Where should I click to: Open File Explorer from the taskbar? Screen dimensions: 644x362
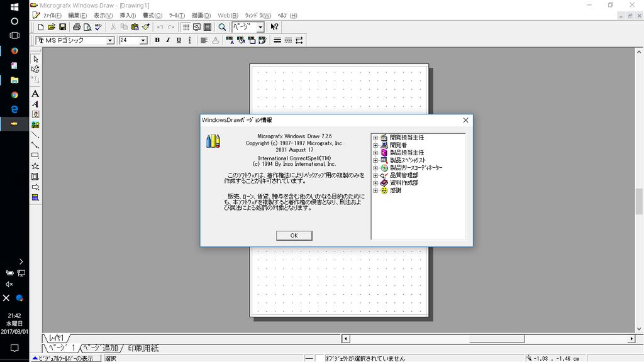[14, 80]
